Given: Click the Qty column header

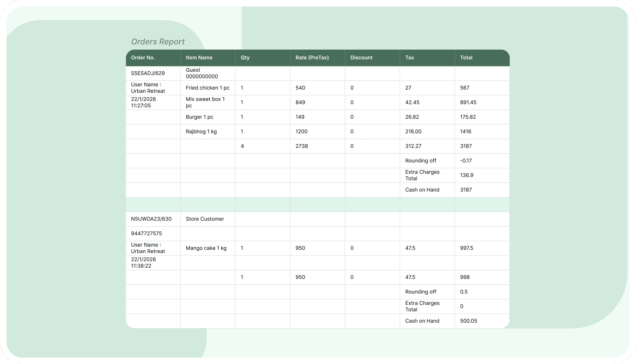Looking at the screenshot, I should click(245, 58).
